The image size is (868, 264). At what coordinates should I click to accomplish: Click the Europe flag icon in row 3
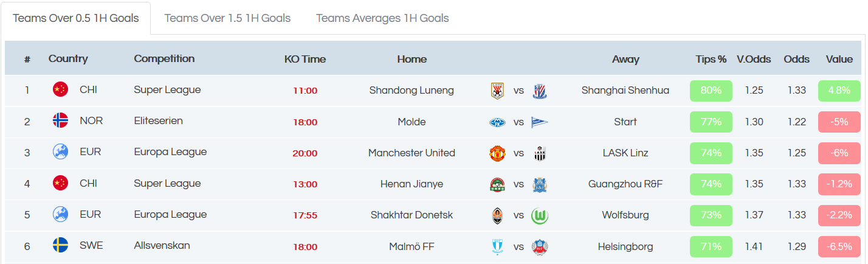[60, 152]
